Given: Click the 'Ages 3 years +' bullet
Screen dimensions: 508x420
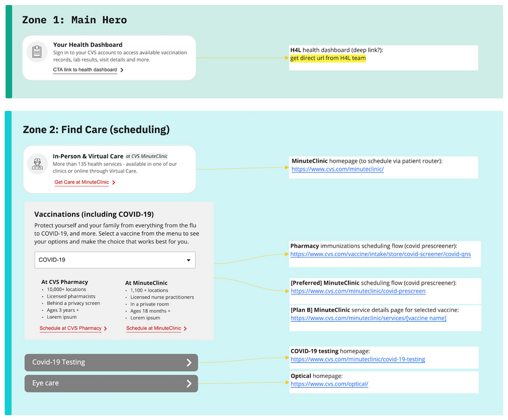Looking at the screenshot, I should pos(63,310).
